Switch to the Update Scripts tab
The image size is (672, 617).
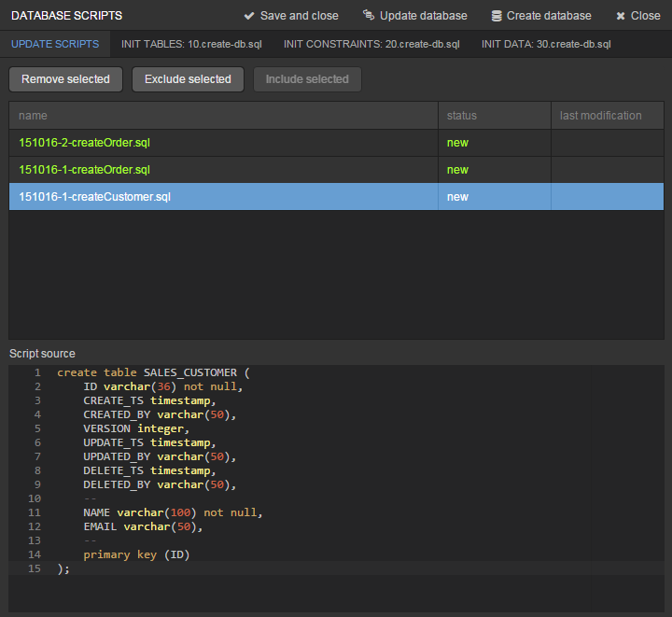pos(55,45)
